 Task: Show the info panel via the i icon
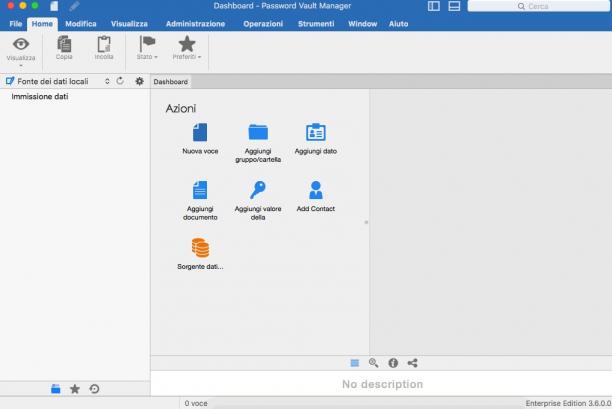click(393, 363)
